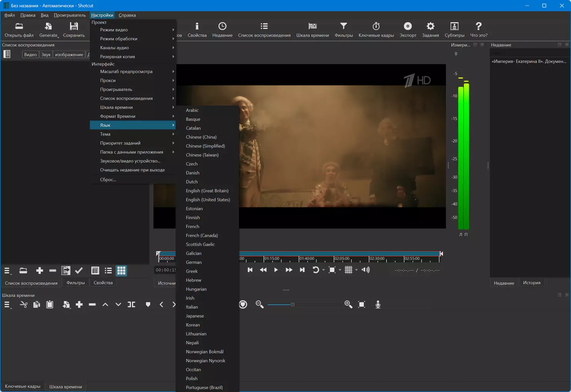Select English (United States) language
Screen dimensions: 571x392
click(208, 200)
